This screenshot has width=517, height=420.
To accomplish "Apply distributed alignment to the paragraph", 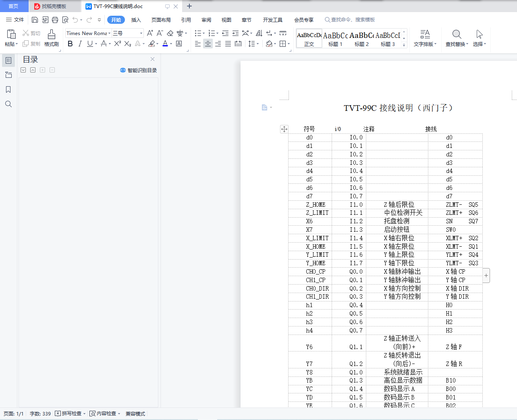I will (238, 44).
